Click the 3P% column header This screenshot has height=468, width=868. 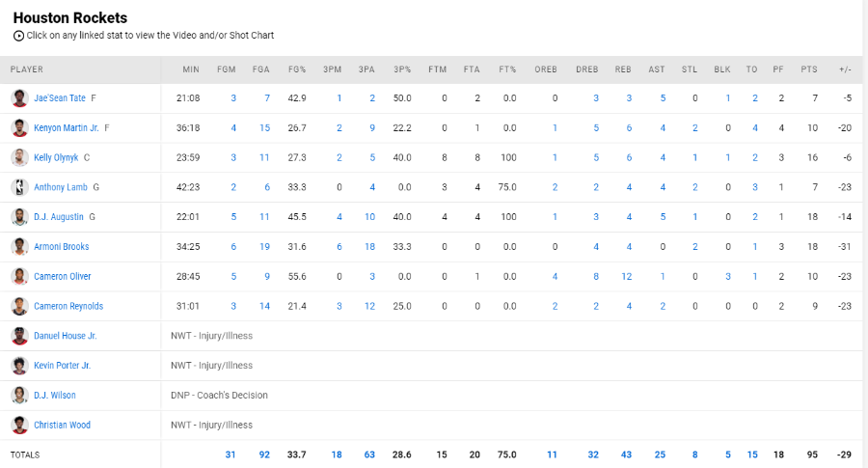point(402,69)
